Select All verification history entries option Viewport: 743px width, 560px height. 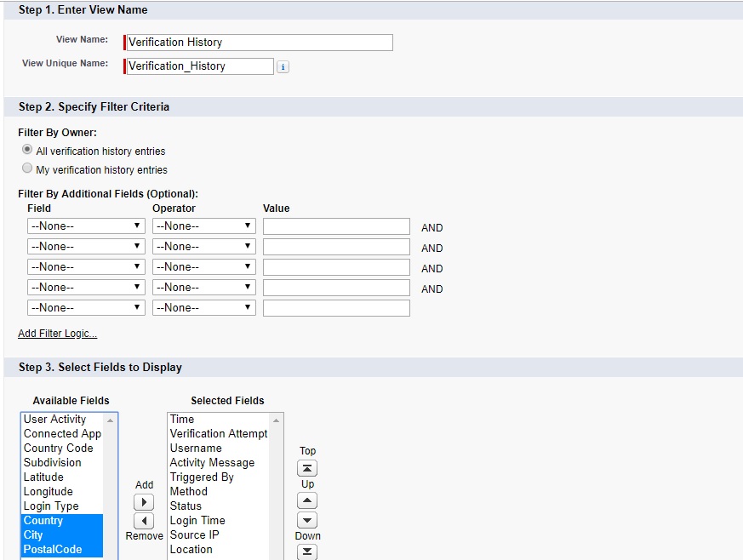[26, 151]
